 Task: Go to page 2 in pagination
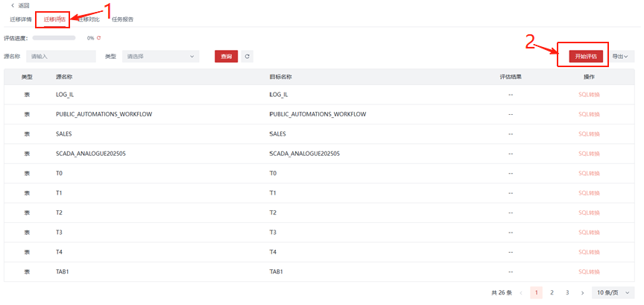tap(552, 293)
